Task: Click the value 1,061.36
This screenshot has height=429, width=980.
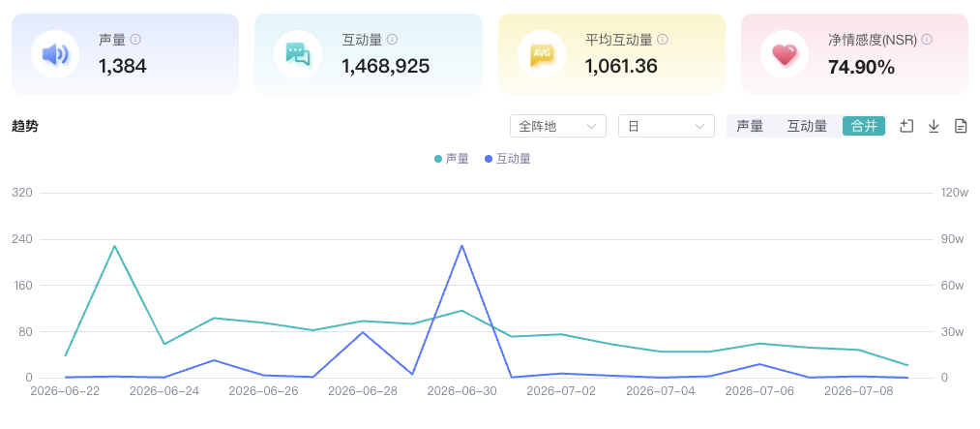Action: tap(621, 66)
